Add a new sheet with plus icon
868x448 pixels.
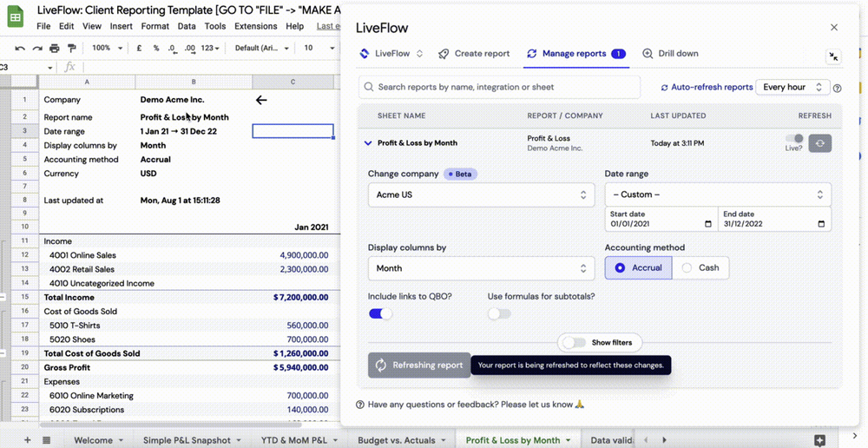(x=27, y=439)
